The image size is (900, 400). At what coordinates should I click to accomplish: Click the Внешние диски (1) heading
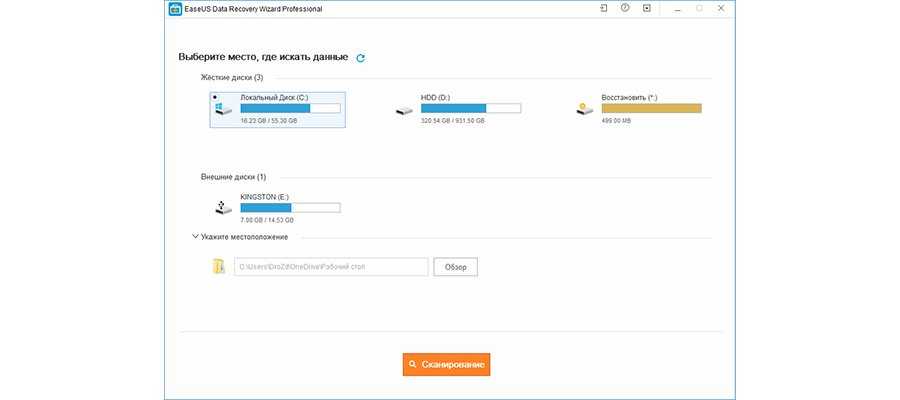[234, 177]
